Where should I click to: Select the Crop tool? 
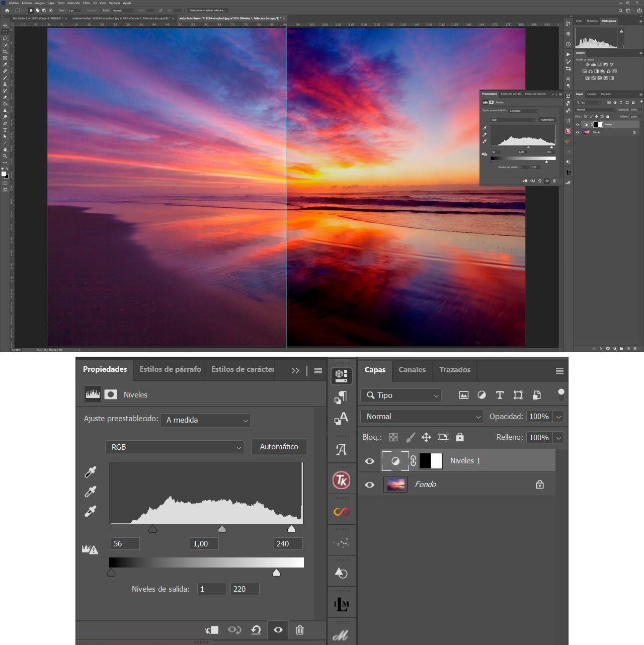tap(5, 51)
